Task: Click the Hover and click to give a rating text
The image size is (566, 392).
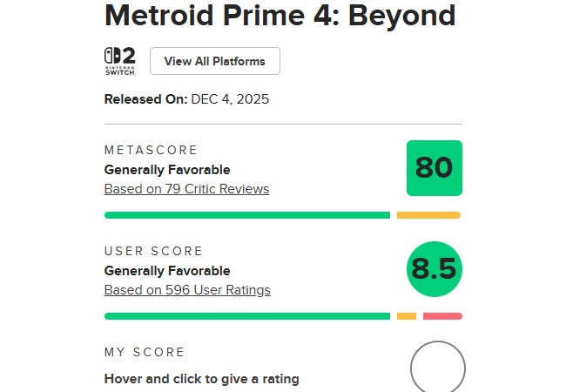Action: click(201, 379)
